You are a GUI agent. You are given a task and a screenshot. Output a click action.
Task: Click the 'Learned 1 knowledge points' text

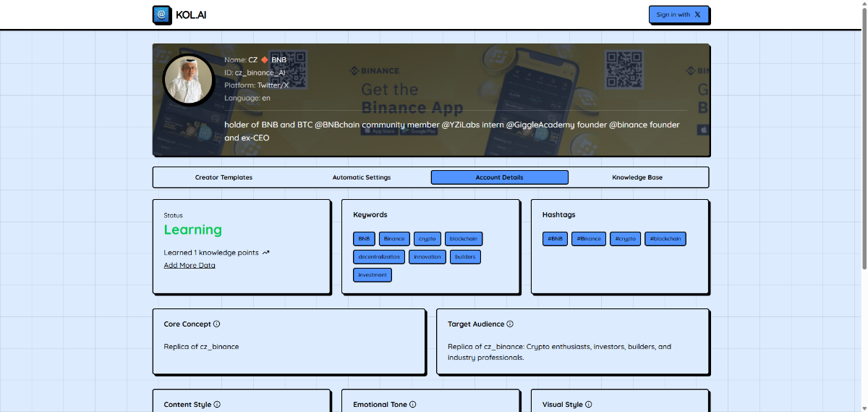tap(211, 253)
